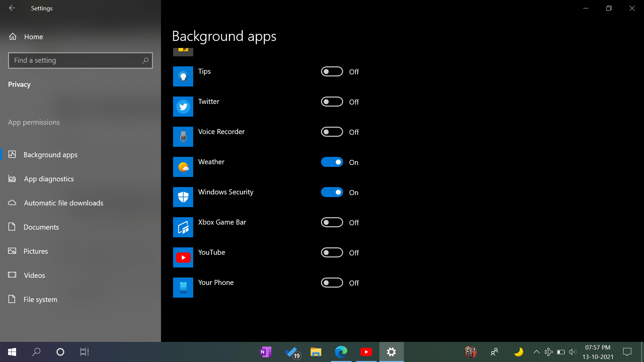This screenshot has height=362, width=644.
Task: Click the Windows Security shield icon
Action: click(183, 197)
